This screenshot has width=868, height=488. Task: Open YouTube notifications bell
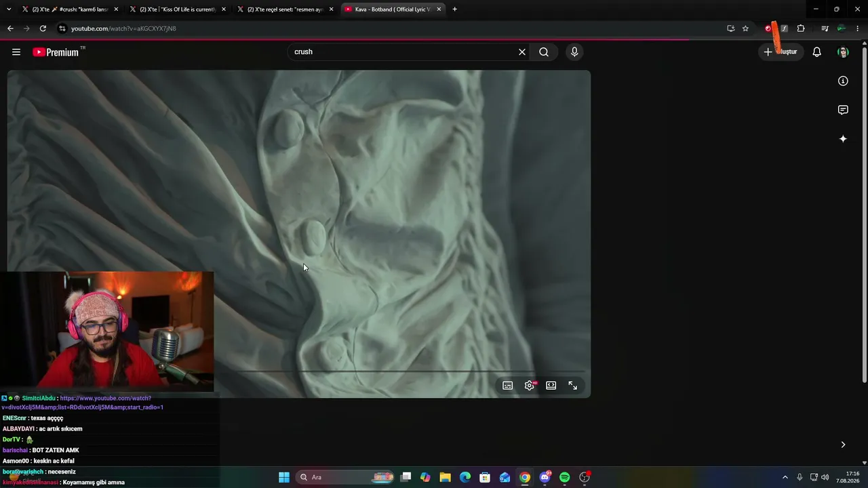point(817,52)
